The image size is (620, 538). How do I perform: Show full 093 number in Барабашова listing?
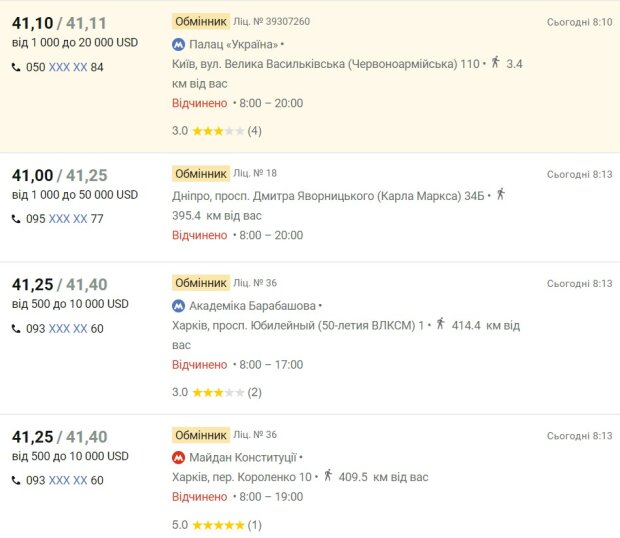(x=68, y=328)
